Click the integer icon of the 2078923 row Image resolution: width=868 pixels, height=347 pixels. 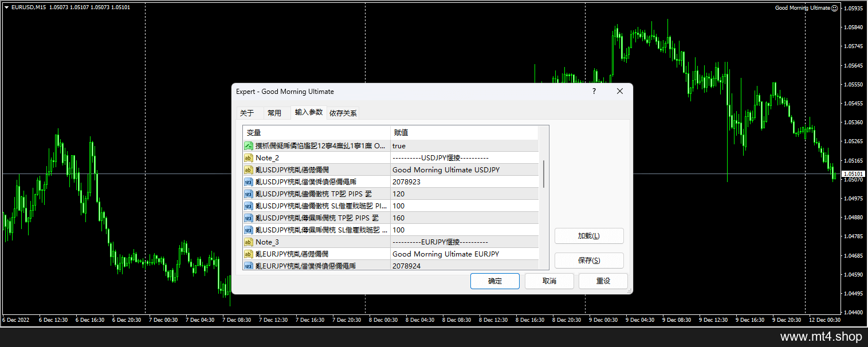pos(249,182)
